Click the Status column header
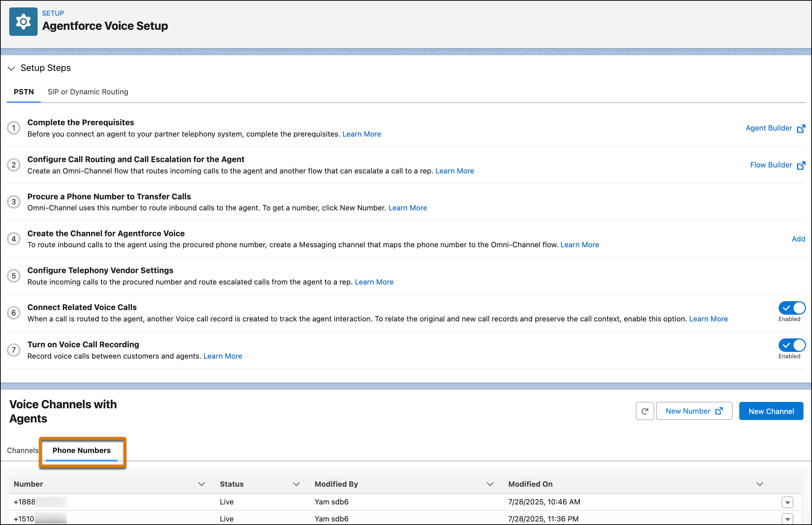812x525 pixels. click(232, 484)
